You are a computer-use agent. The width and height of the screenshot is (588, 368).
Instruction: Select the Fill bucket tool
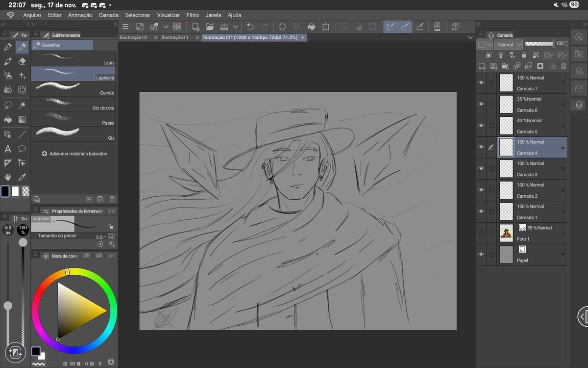click(x=7, y=119)
